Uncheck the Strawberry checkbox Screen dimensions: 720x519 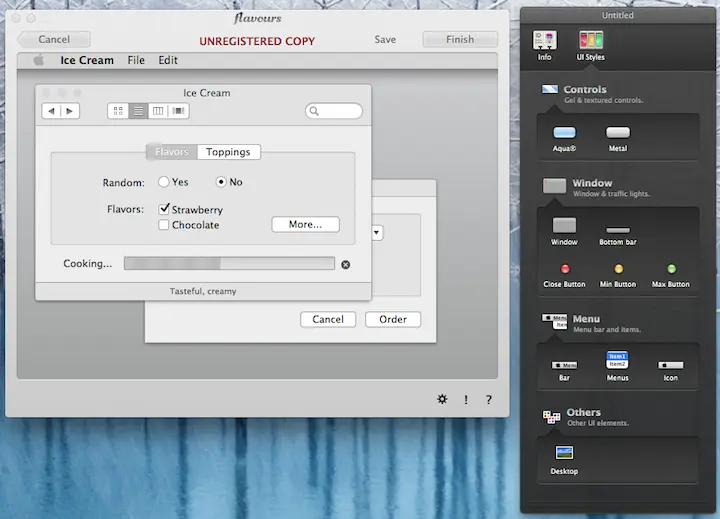[x=164, y=209]
